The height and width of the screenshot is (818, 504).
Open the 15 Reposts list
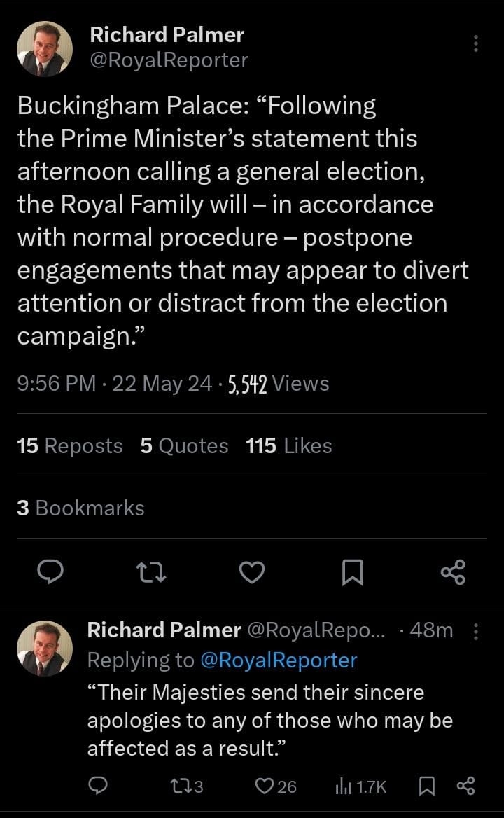69,446
